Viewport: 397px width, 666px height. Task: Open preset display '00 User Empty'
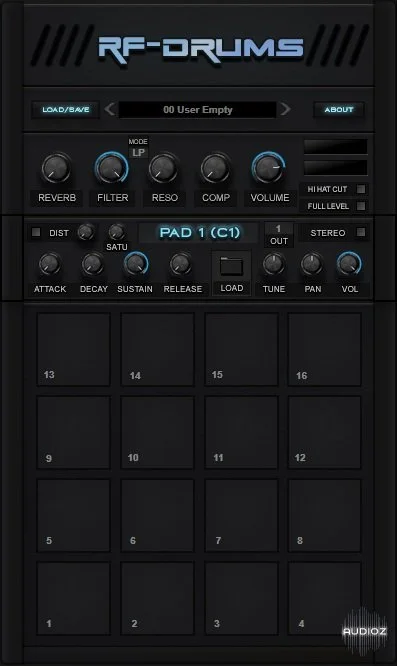tap(197, 110)
